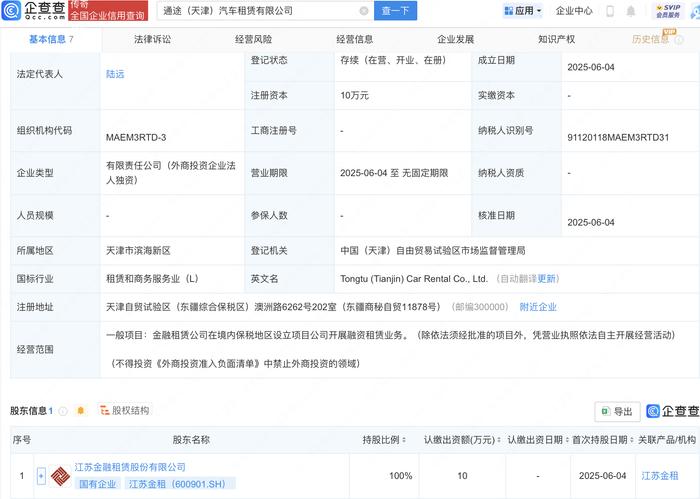The image size is (700, 499).
Task: Switch to the 基本信息 tab
Action: [x=51, y=39]
